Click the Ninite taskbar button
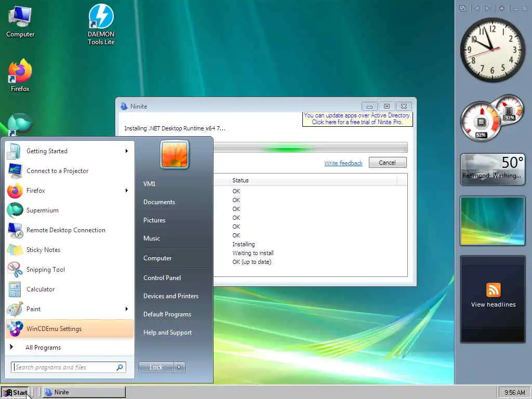532x399 pixels. 84,392
